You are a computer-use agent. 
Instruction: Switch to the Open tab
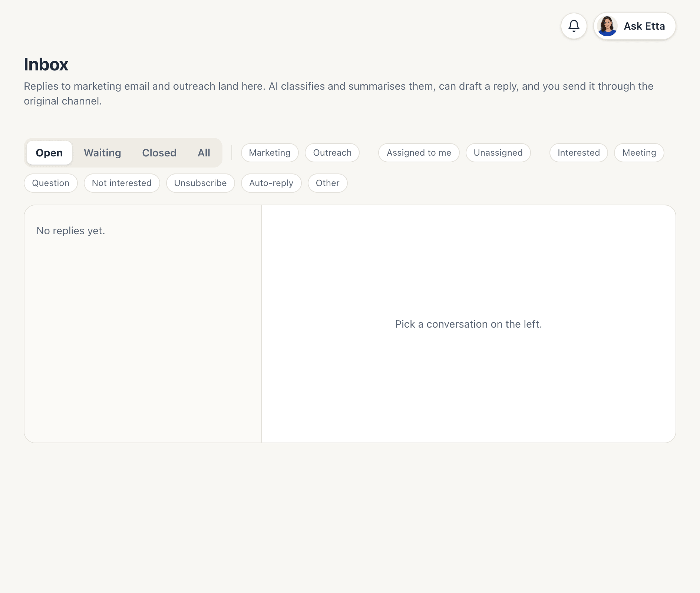(49, 153)
